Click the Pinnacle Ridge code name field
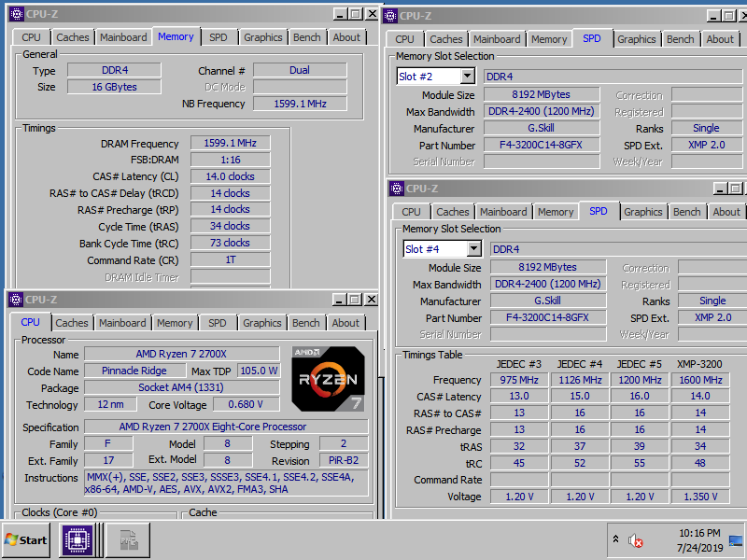 (x=134, y=371)
